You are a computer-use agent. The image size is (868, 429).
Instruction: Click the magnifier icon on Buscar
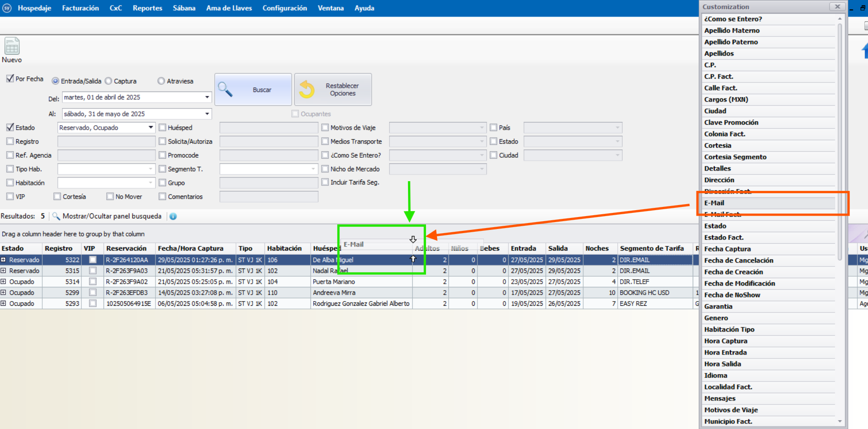coord(225,89)
